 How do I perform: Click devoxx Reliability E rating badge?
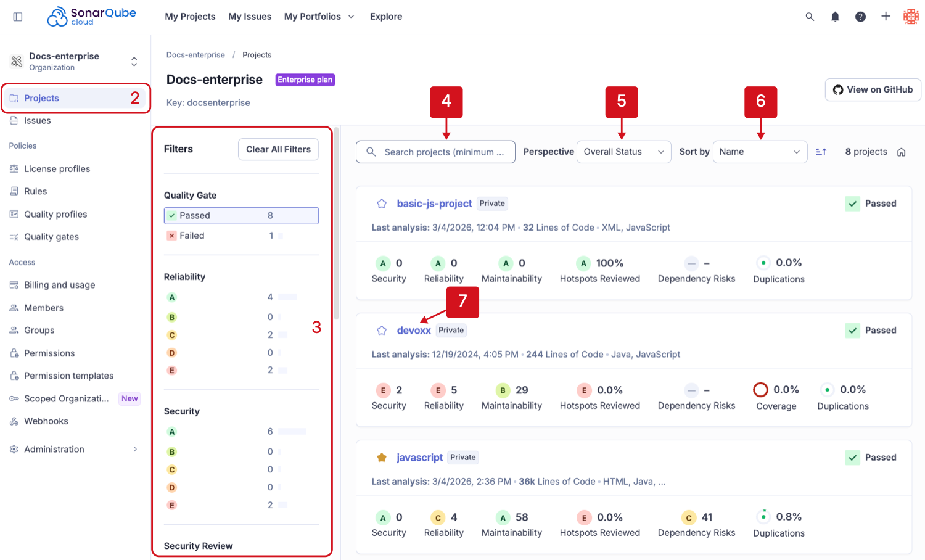pos(438,390)
